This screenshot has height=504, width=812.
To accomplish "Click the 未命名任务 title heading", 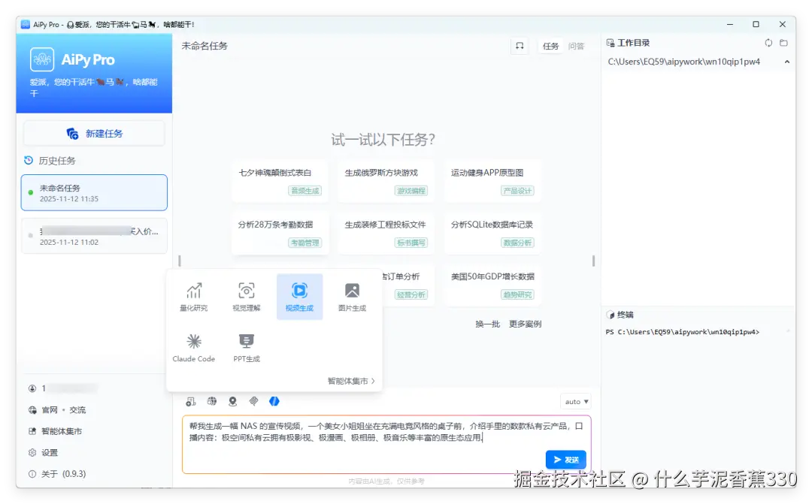I will click(205, 46).
